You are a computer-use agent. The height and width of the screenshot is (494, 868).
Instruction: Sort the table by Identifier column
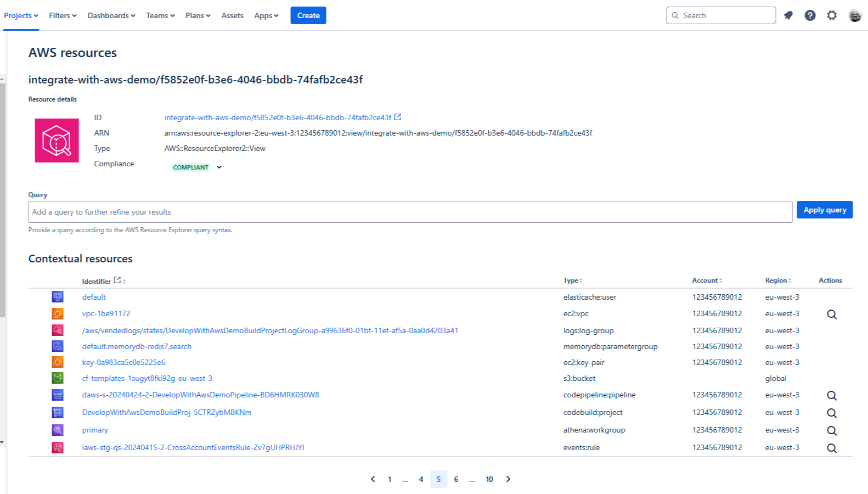coord(104,281)
